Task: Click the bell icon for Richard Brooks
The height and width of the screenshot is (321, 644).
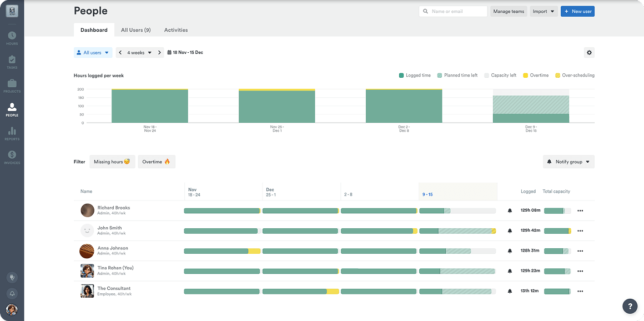Action: pos(510,210)
